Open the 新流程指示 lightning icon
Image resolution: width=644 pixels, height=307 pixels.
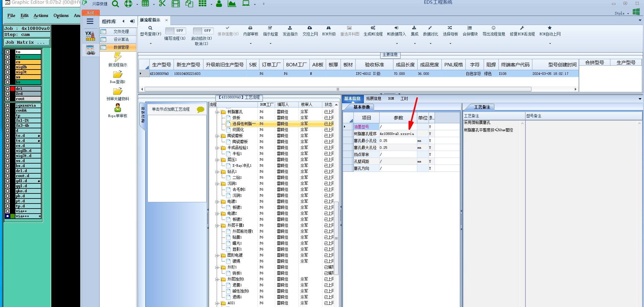pos(118,57)
